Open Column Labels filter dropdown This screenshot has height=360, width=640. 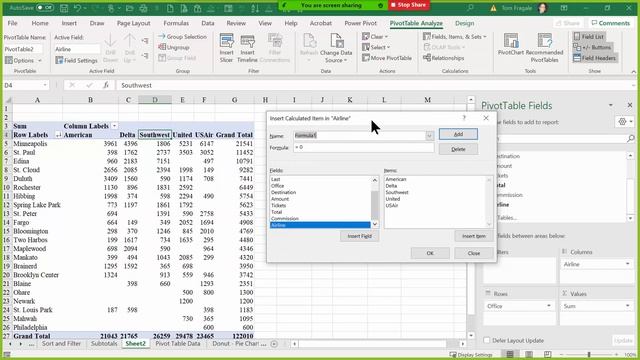[x=115, y=126]
